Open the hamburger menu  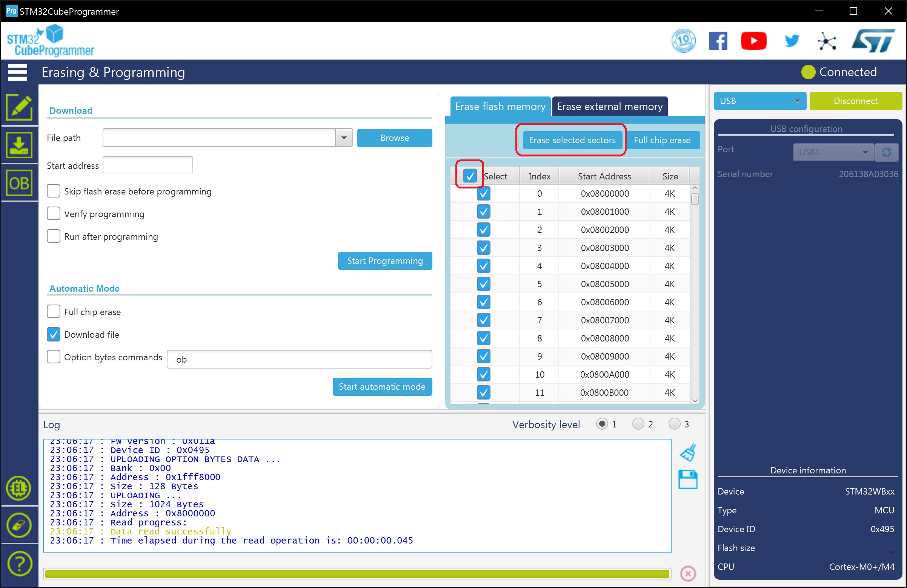click(17, 72)
